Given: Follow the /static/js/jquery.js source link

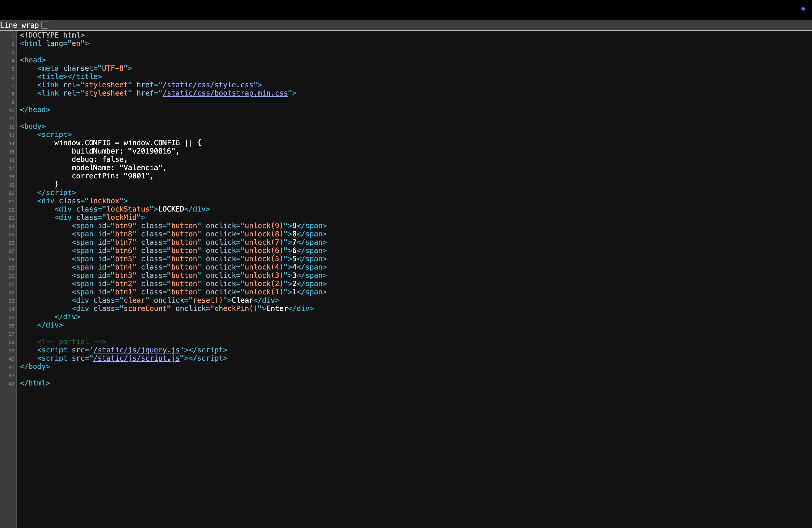Looking at the screenshot, I should coord(136,350).
